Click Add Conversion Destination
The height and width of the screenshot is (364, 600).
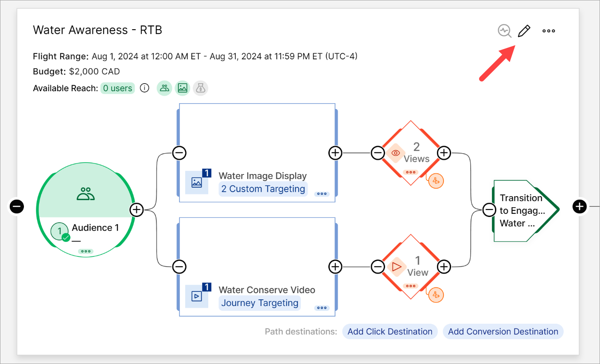click(x=503, y=332)
